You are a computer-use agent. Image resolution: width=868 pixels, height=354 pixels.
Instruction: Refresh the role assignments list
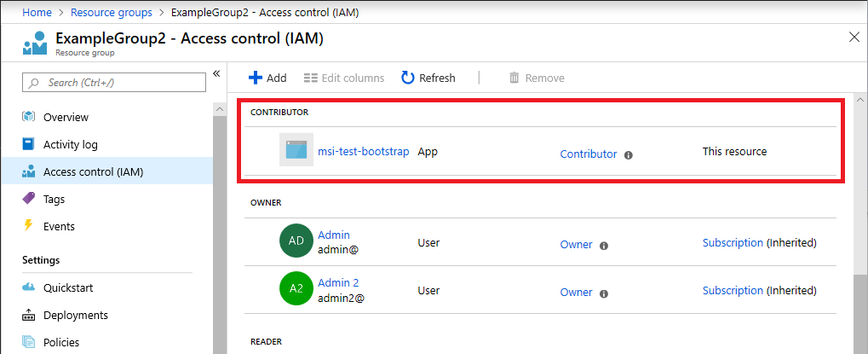coord(428,78)
